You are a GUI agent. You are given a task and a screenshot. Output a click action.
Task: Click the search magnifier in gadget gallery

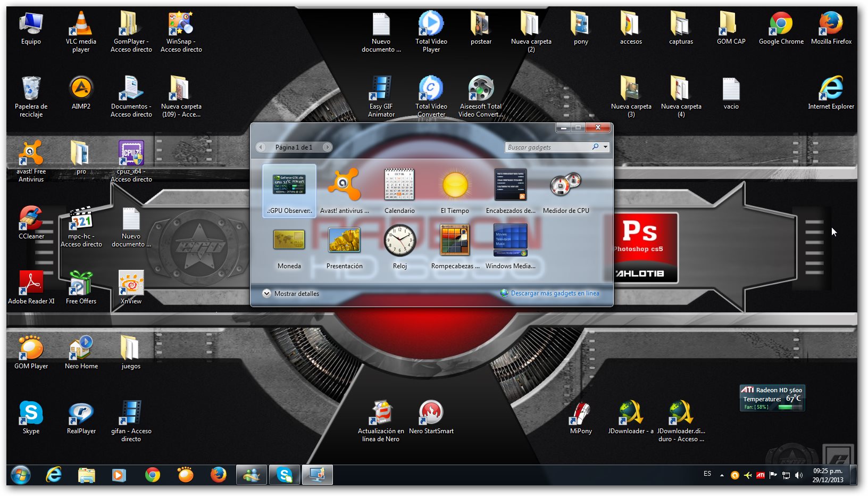(x=596, y=147)
